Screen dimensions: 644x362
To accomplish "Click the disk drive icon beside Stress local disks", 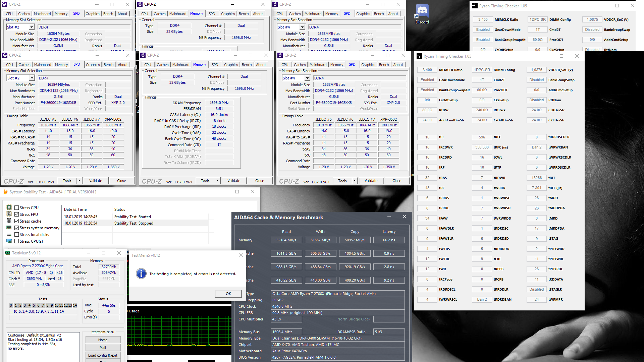I will (9, 235).
